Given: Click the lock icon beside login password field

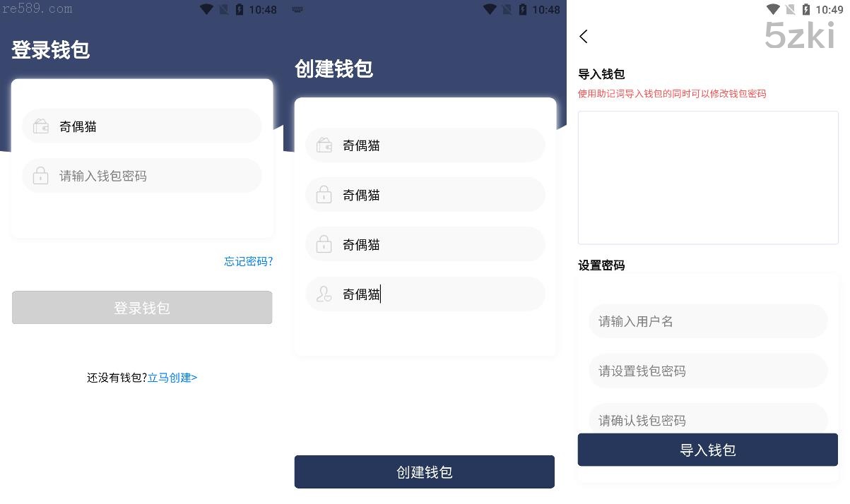Looking at the screenshot, I should [41, 176].
